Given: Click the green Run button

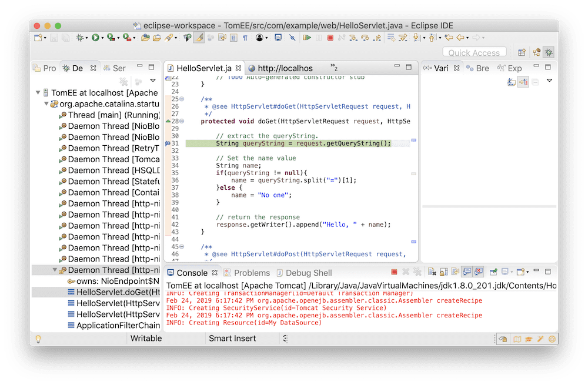Looking at the screenshot, I should (x=95, y=38).
